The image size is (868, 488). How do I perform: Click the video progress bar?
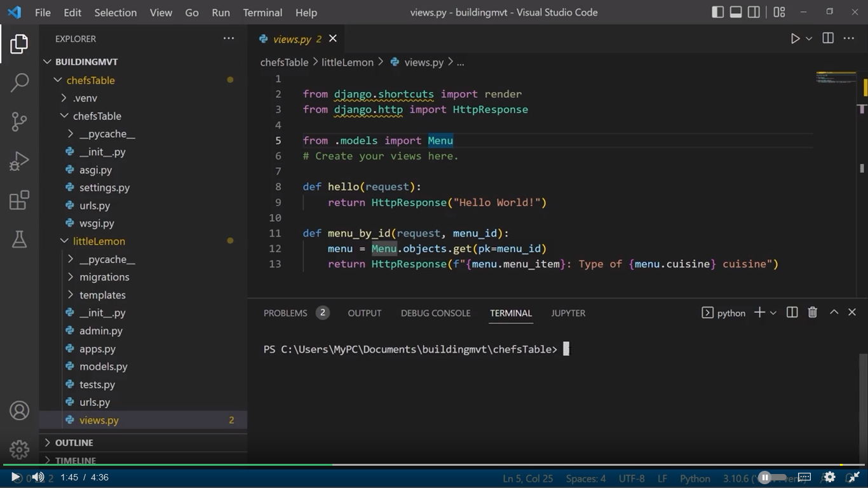pos(434,465)
